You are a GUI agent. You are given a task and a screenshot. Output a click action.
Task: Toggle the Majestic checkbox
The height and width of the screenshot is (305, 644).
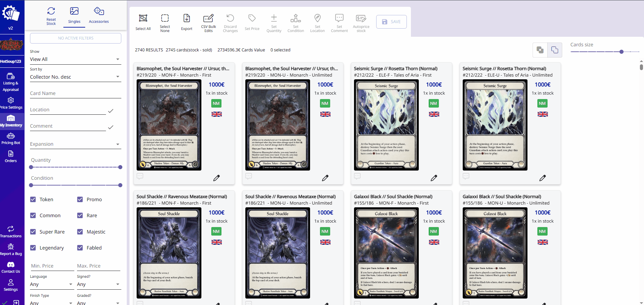point(80,232)
